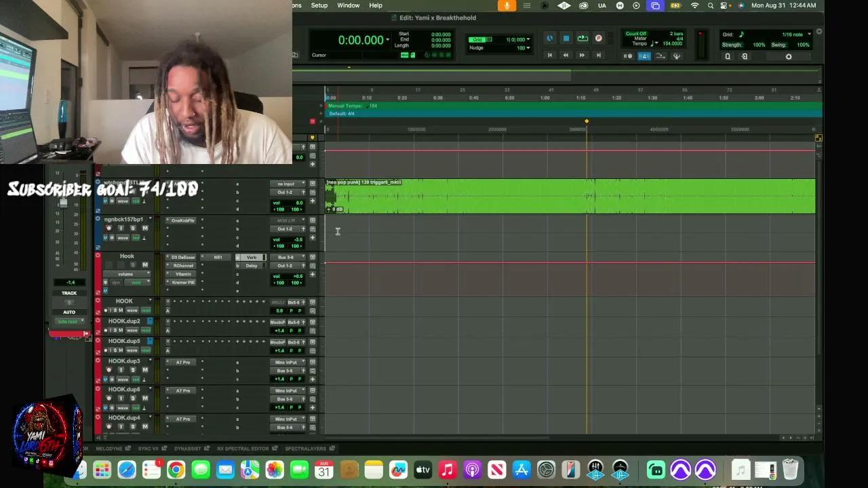Screen dimensions: 868x488
Task: Click yellow marker on the markers ruler
Action: pyautogui.click(x=587, y=121)
